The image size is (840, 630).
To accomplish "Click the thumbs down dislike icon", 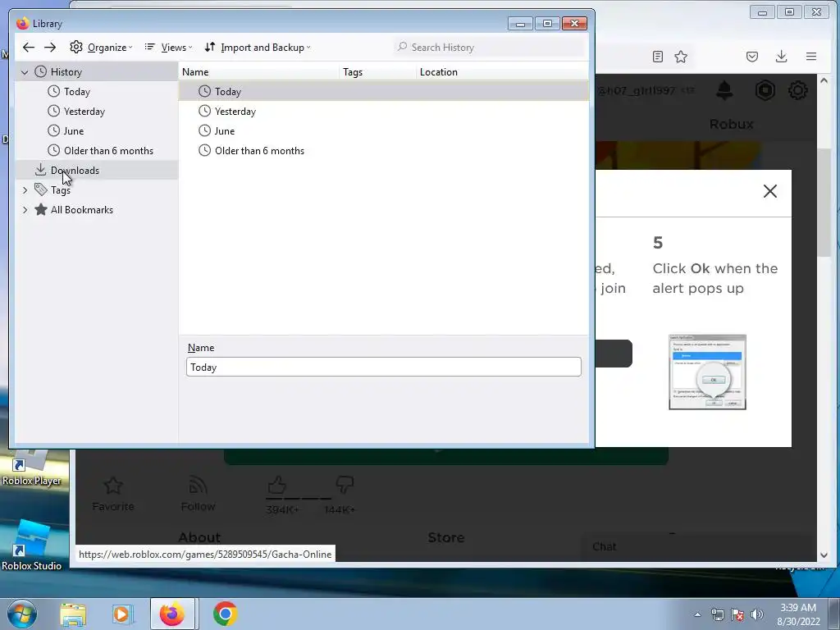I will (x=345, y=485).
